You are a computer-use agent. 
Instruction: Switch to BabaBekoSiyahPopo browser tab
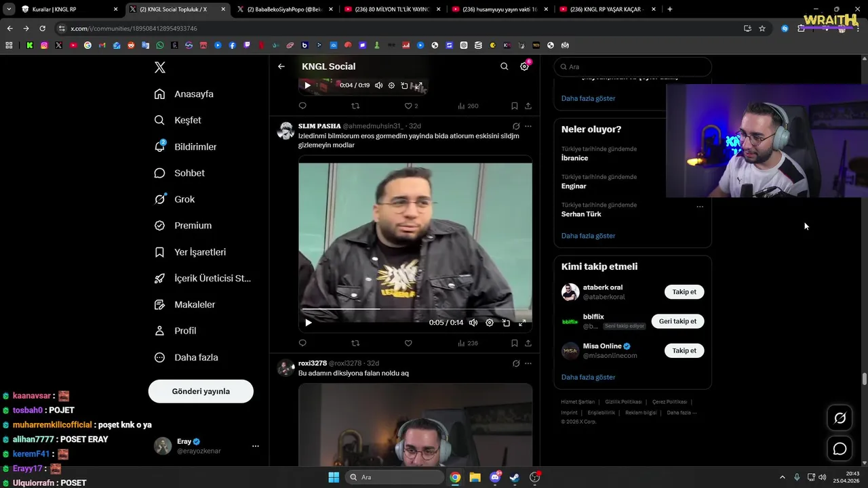tap(285, 9)
